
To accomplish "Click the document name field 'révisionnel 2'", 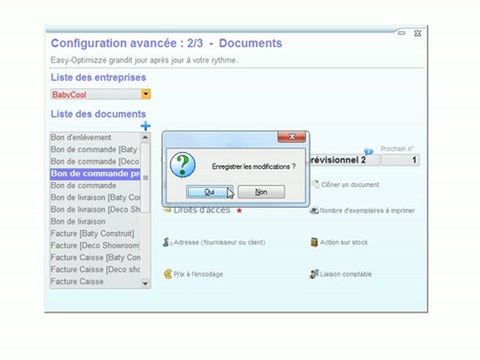I will [x=344, y=160].
